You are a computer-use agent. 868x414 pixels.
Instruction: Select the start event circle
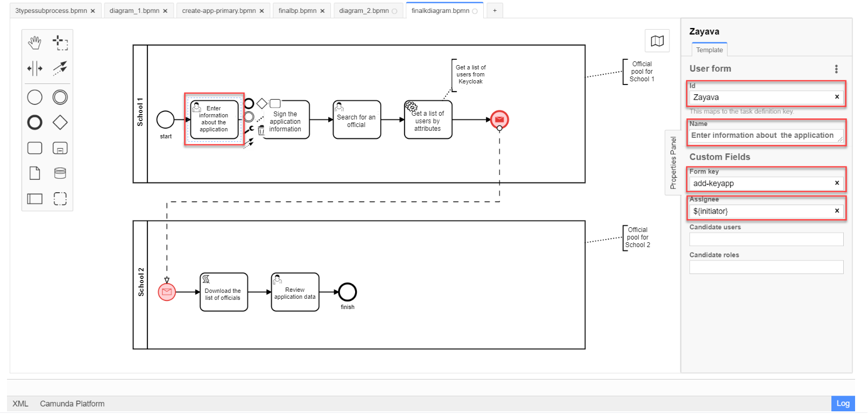pos(166,120)
